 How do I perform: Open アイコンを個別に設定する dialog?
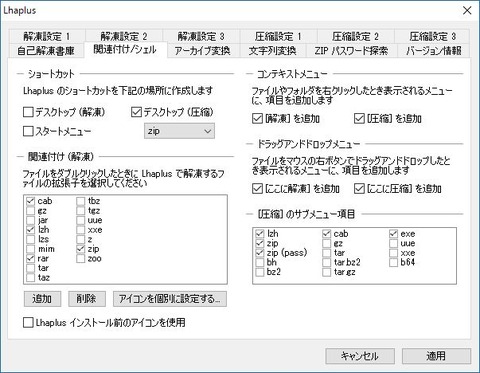point(170,299)
